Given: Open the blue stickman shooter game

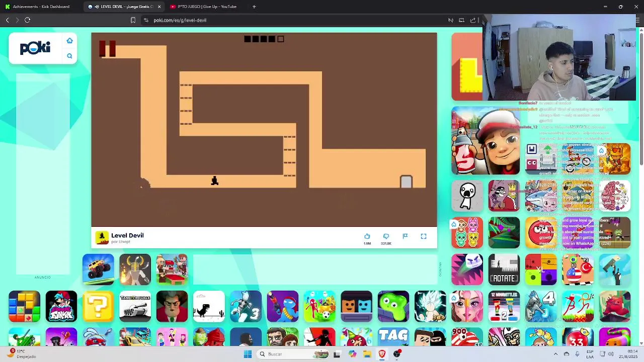Looking at the screenshot, I should [283, 306].
